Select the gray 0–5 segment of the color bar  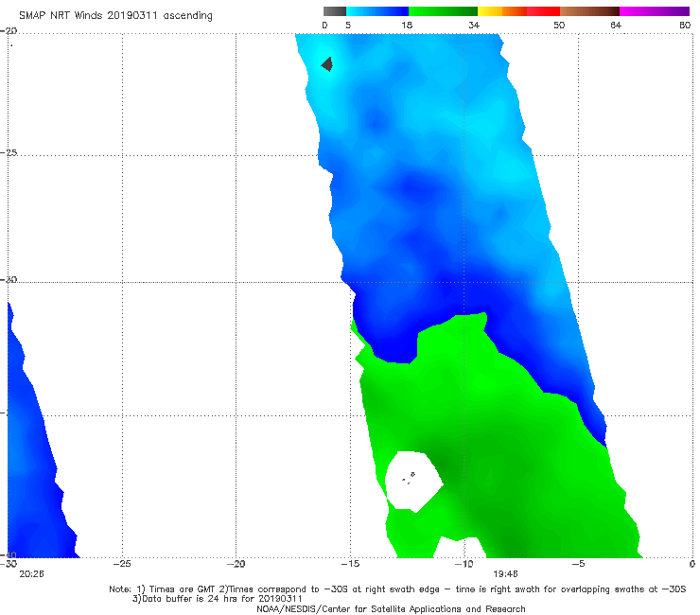[335, 11]
